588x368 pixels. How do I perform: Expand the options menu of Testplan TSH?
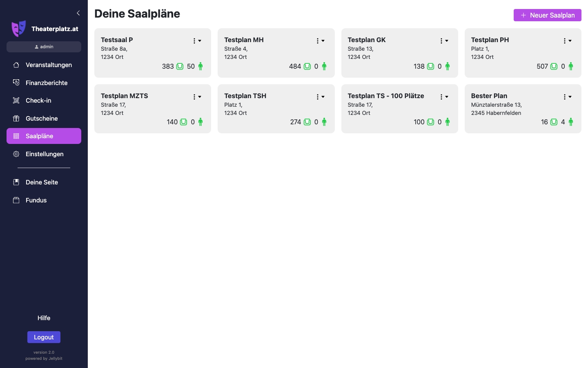320,97
